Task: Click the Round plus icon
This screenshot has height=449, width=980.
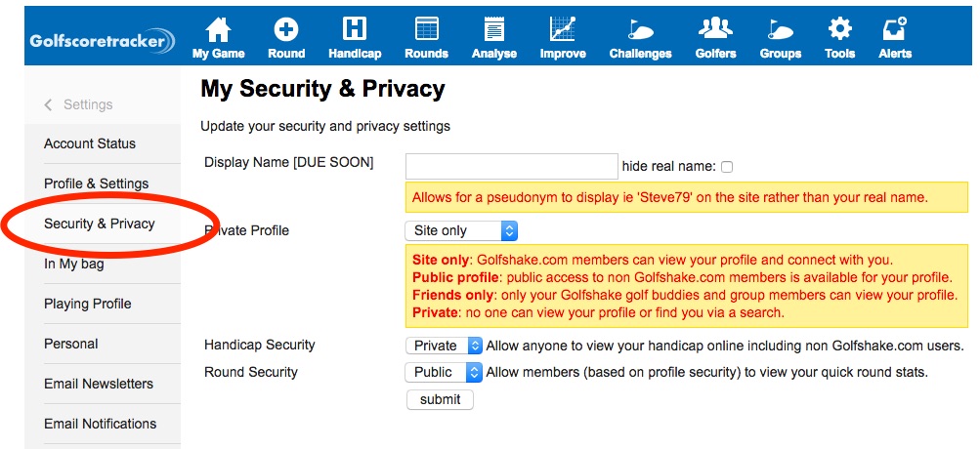Action: [286, 29]
